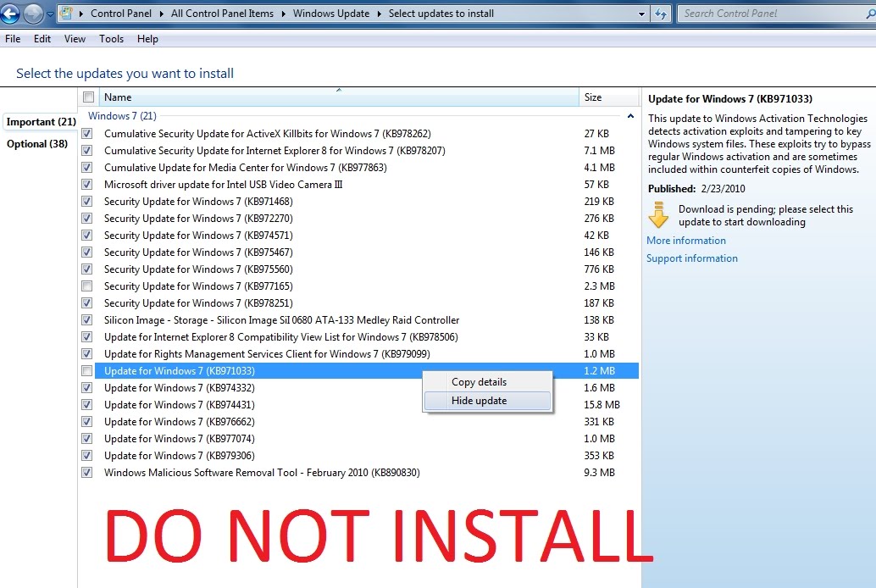Open the Tools menu

111,39
